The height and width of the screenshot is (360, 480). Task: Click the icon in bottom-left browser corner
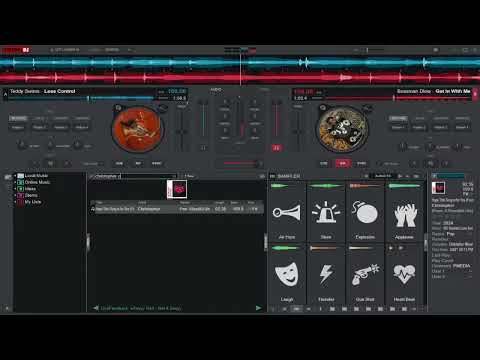(7, 308)
